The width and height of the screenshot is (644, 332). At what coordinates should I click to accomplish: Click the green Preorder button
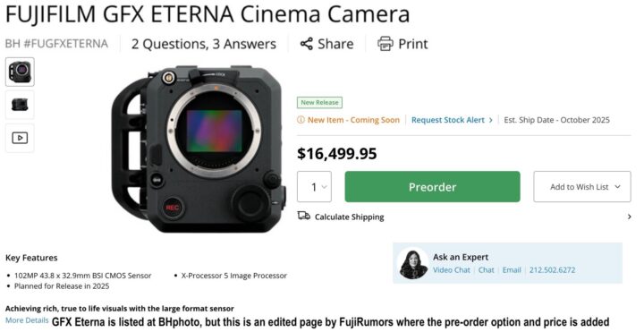click(x=433, y=187)
